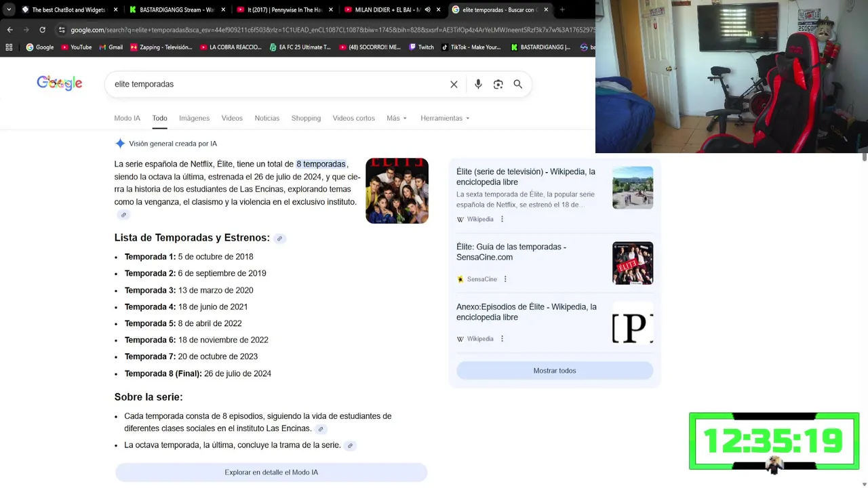Click the Google logo

tap(60, 83)
